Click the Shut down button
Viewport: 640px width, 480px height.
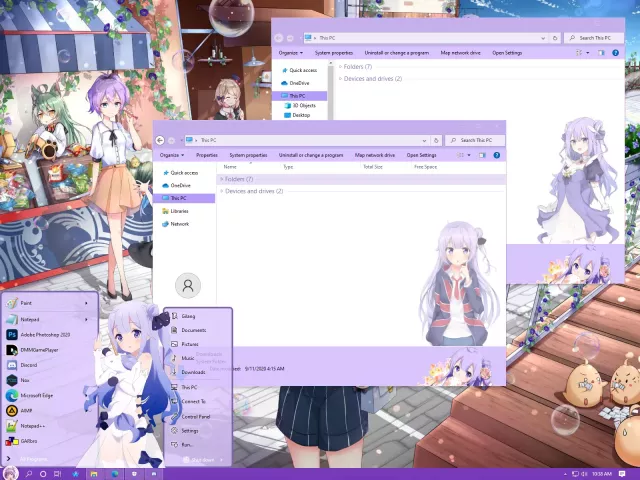click(199, 460)
